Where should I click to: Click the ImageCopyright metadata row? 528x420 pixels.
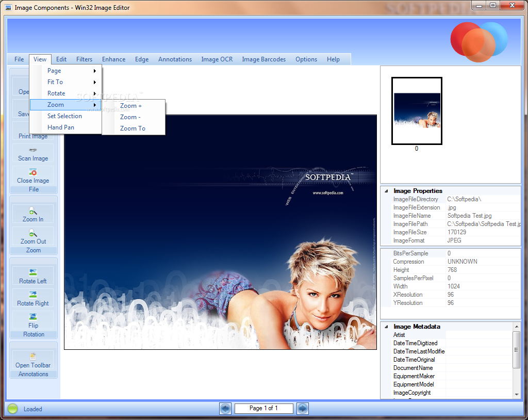coord(452,393)
